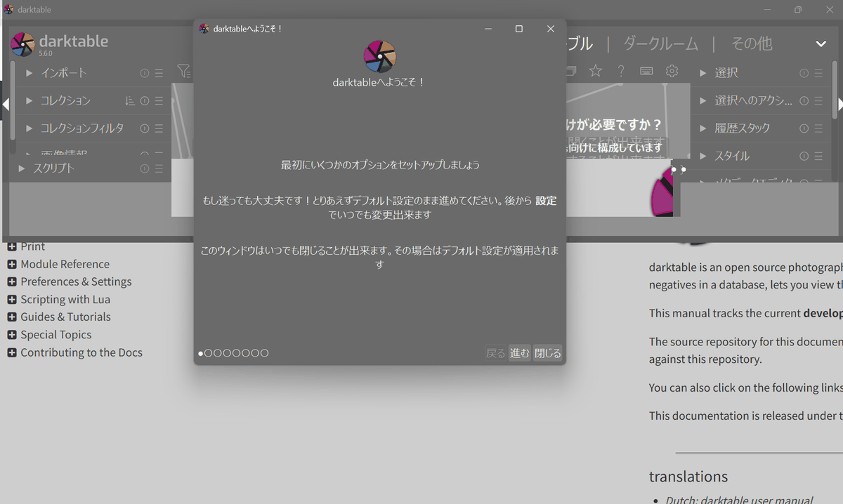Reset the 履歴スタック module parameters

[804, 128]
